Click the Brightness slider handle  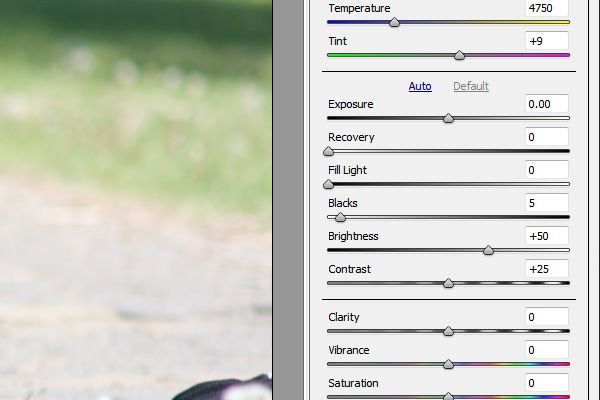(488, 250)
